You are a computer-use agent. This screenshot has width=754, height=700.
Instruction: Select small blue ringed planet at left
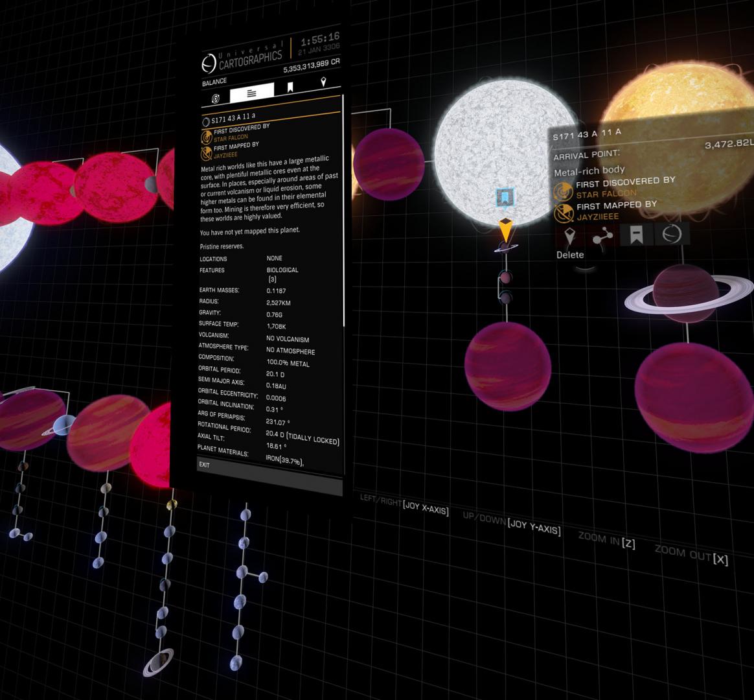tap(63, 425)
